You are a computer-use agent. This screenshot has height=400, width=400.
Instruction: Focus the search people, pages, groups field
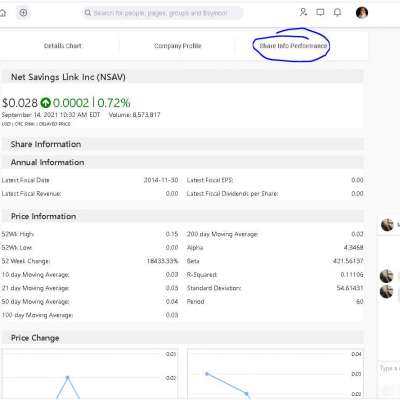tap(162, 13)
